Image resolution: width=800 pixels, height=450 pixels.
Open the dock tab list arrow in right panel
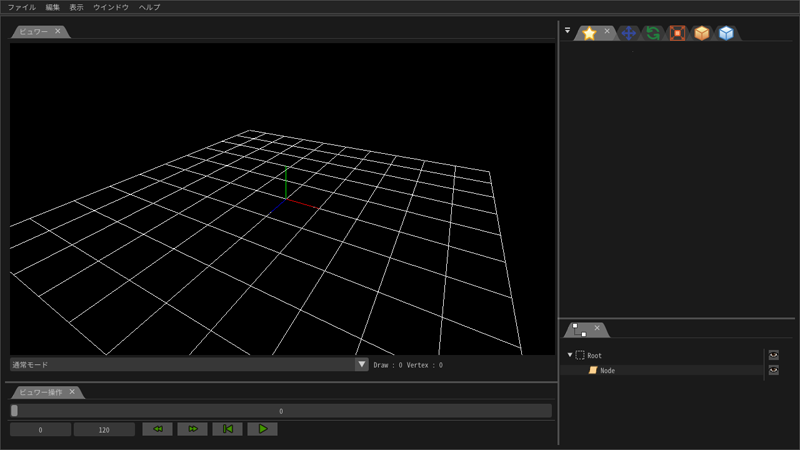click(567, 30)
